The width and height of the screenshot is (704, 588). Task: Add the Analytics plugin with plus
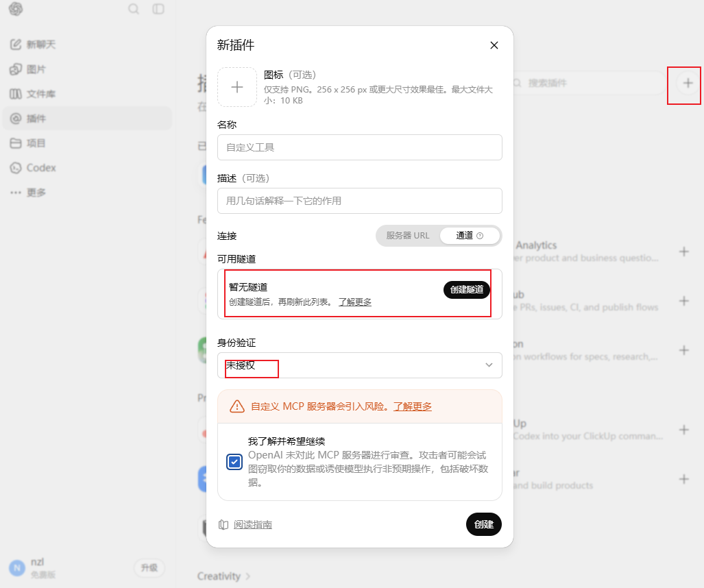pyautogui.click(x=684, y=252)
